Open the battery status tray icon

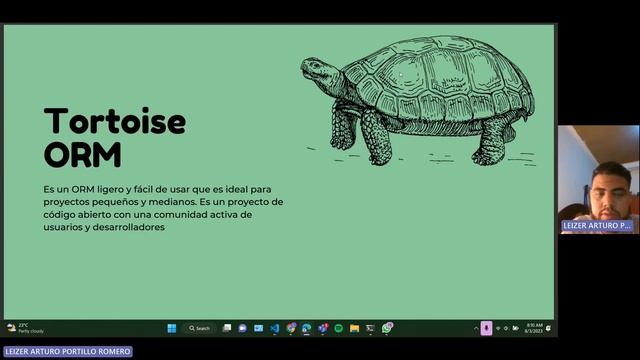[516, 328]
